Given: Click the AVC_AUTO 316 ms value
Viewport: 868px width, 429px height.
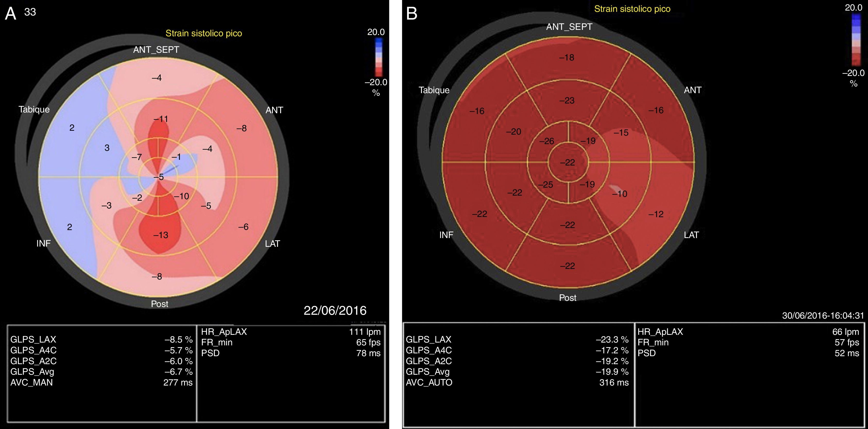Looking at the screenshot, I should pyautogui.click(x=614, y=382).
